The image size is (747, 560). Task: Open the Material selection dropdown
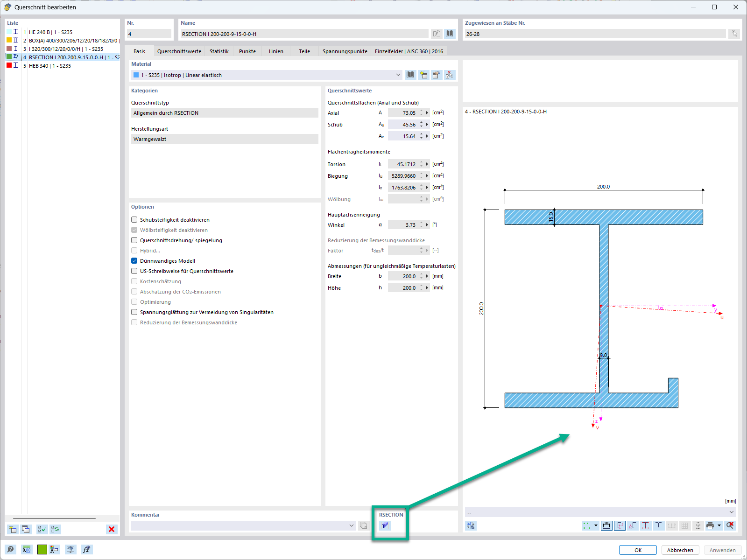coord(398,75)
